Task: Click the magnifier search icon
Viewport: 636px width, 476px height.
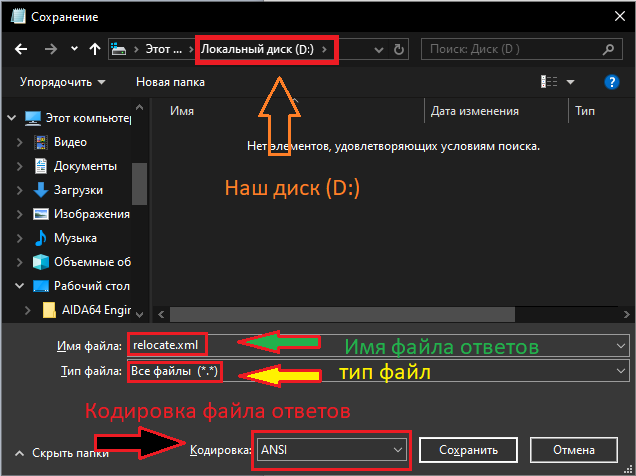Action: click(608, 49)
